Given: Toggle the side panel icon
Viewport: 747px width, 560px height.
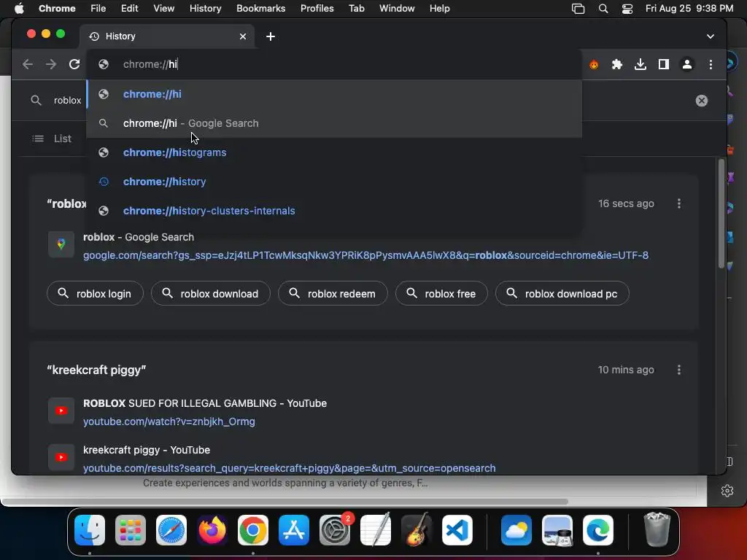Looking at the screenshot, I should 664,64.
